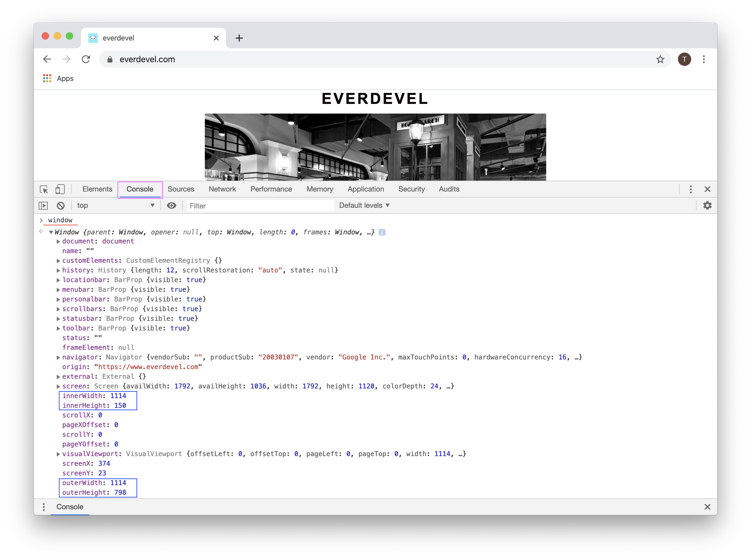Expand the external property
This screenshot has height=560, width=751.
click(x=58, y=377)
